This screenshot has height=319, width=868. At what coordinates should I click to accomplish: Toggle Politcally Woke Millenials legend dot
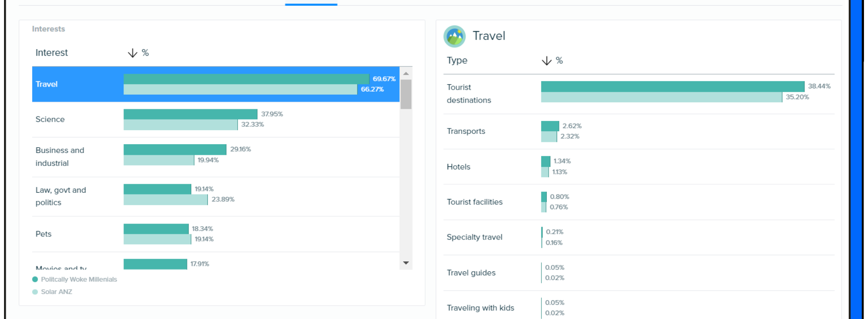click(35, 279)
